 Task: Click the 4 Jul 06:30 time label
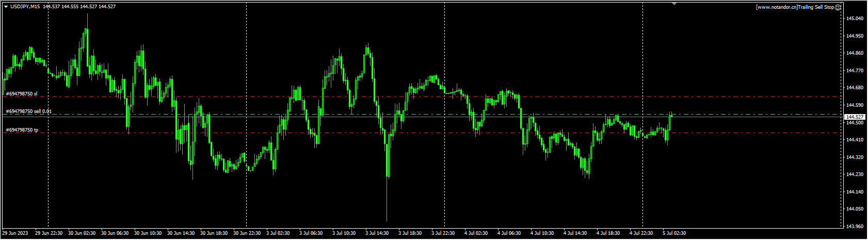(x=510, y=233)
